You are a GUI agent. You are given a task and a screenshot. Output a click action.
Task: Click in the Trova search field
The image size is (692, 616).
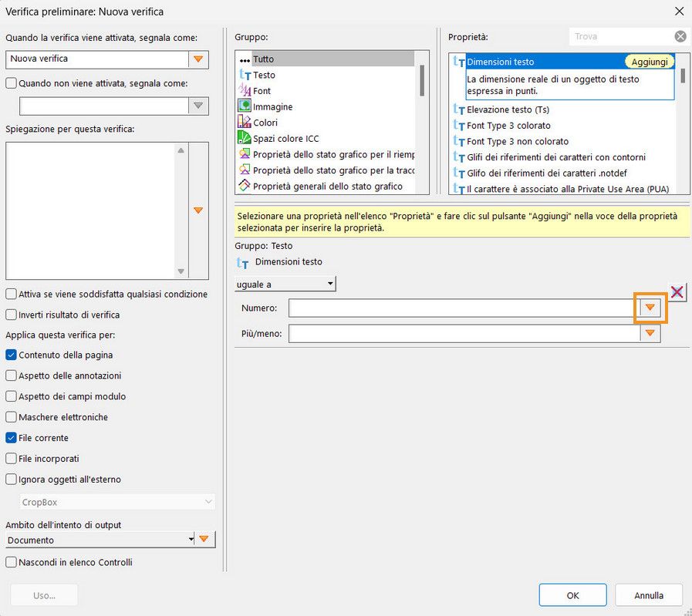622,36
